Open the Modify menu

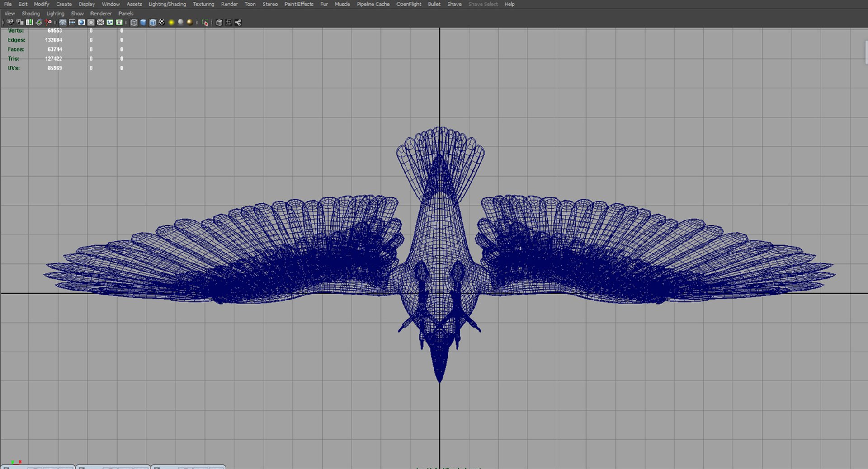tap(42, 4)
